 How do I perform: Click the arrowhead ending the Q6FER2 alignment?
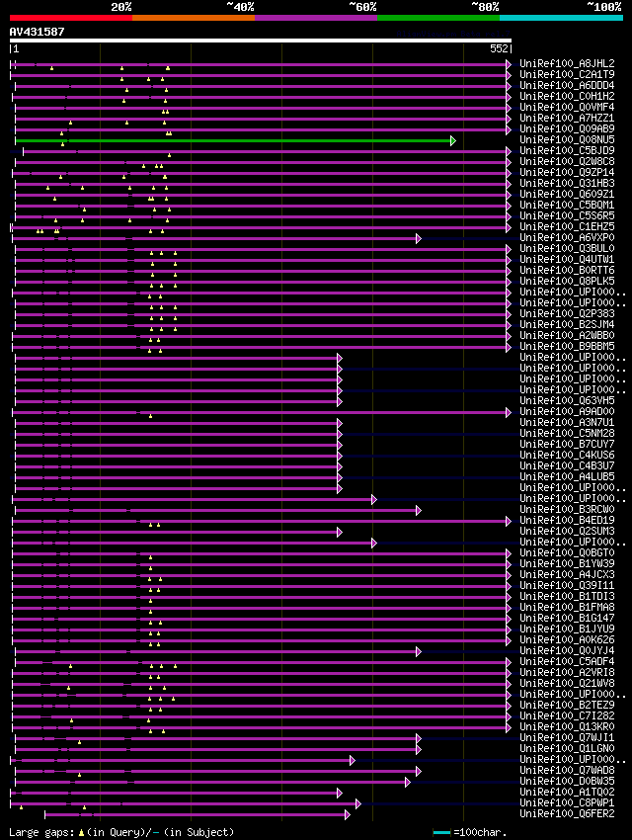click(x=348, y=815)
